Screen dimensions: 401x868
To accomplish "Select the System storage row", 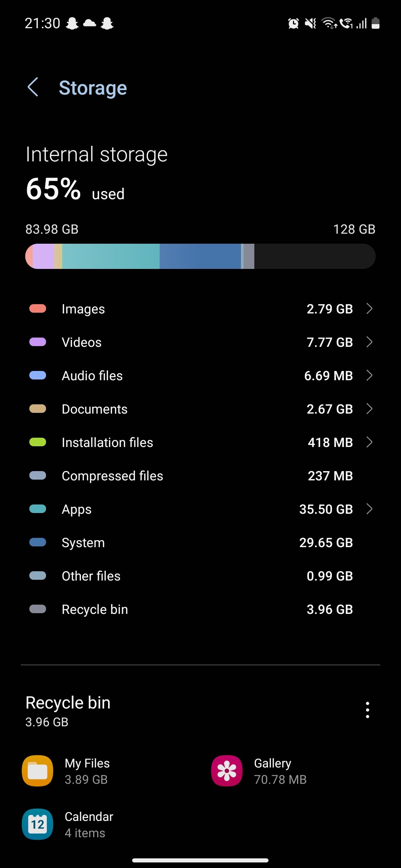I will coord(200,542).
